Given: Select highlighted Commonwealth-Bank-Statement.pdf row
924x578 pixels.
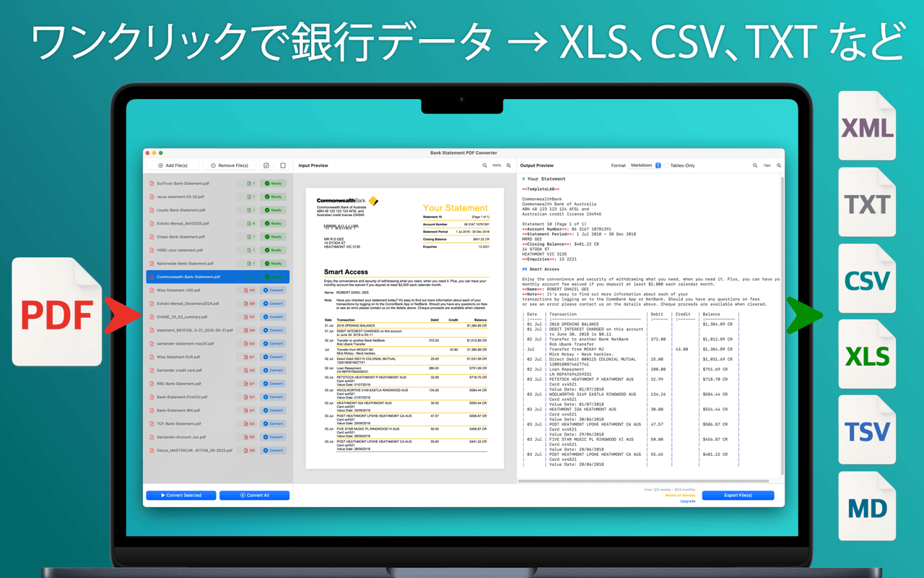Looking at the screenshot, I should [x=218, y=277].
